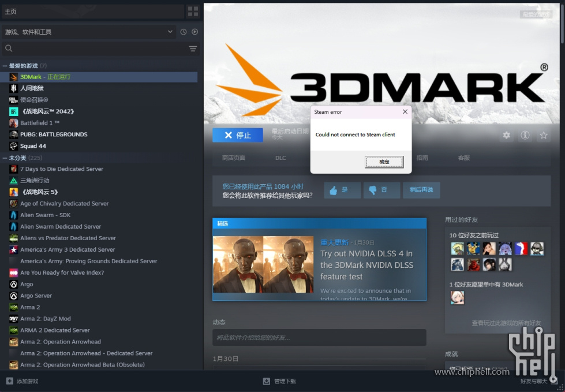Open the 商店页面 tab
565x392 pixels.
(x=234, y=158)
